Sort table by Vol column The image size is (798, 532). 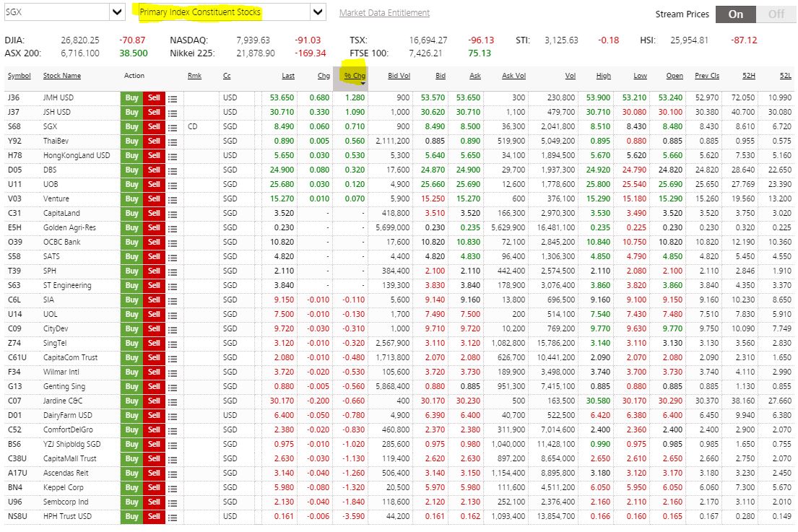point(570,76)
